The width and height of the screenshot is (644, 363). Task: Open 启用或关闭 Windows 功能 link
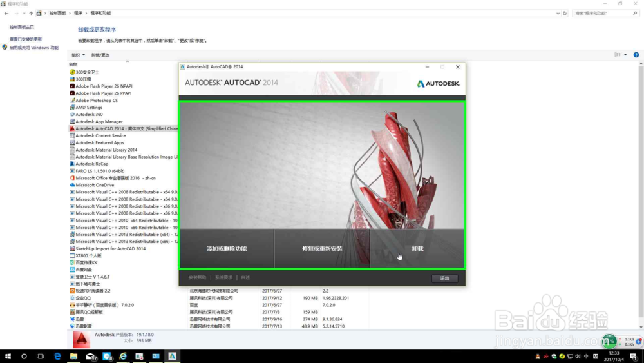pyautogui.click(x=33, y=48)
